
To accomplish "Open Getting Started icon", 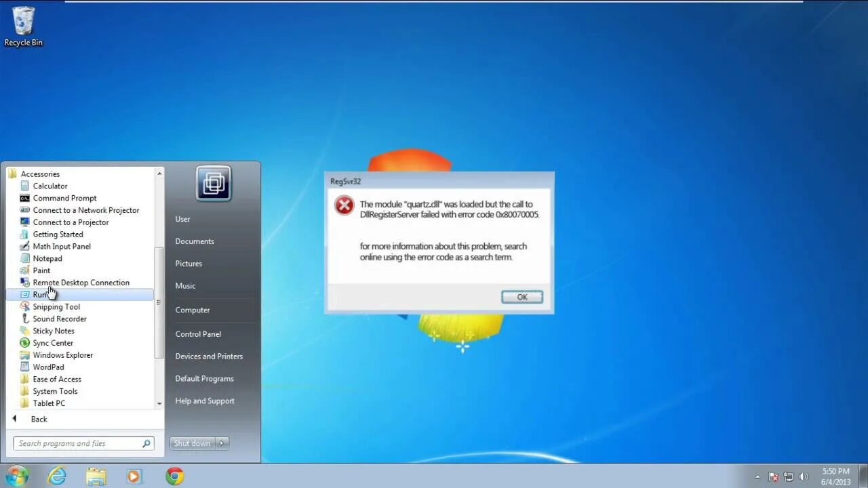I will [25, 235].
